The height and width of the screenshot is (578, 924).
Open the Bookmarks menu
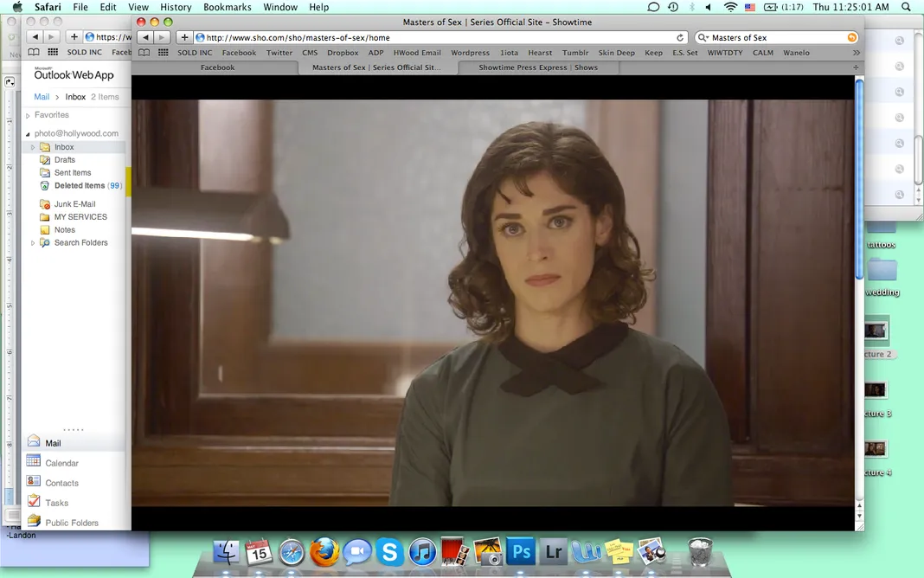click(x=227, y=7)
